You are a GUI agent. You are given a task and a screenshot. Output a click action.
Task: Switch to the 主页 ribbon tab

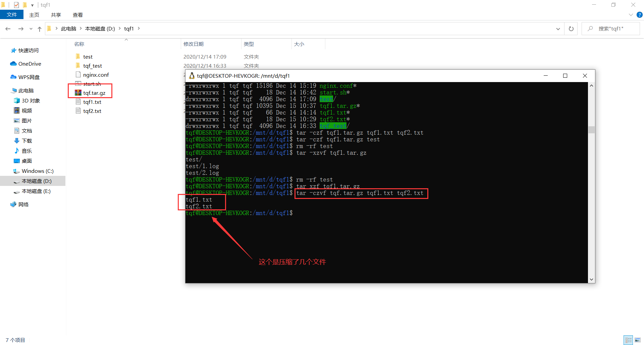(34, 15)
